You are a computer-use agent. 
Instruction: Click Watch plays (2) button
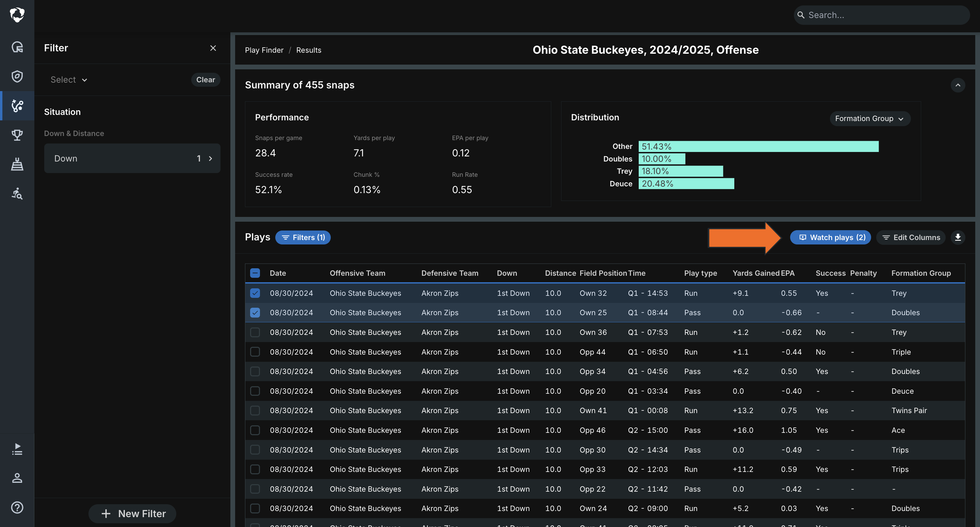click(x=831, y=237)
